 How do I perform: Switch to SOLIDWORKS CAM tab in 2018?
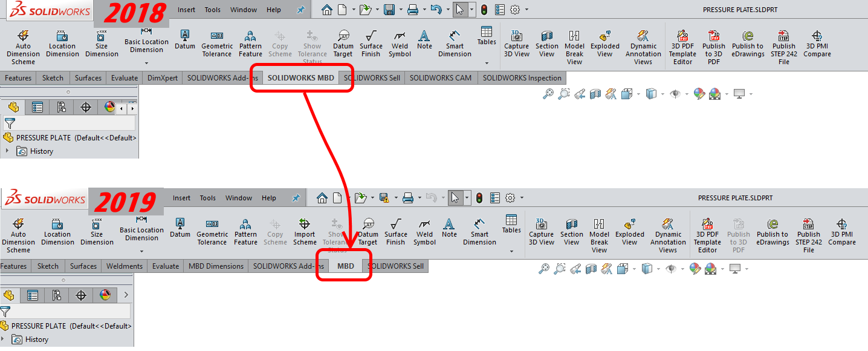(441, 77)
